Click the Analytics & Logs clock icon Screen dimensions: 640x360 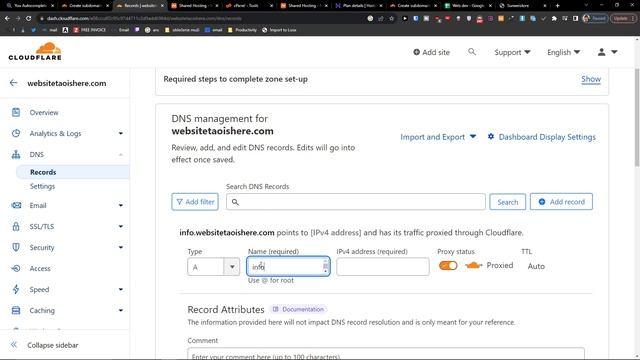(x=16, y=133)
